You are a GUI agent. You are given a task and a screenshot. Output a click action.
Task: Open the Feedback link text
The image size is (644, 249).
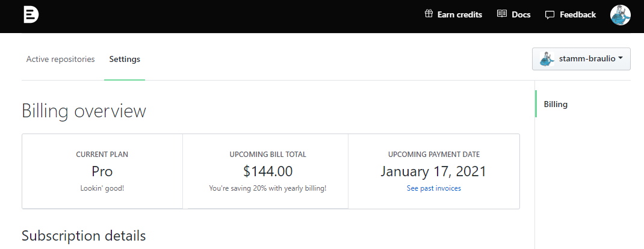[x=577, y=14]
